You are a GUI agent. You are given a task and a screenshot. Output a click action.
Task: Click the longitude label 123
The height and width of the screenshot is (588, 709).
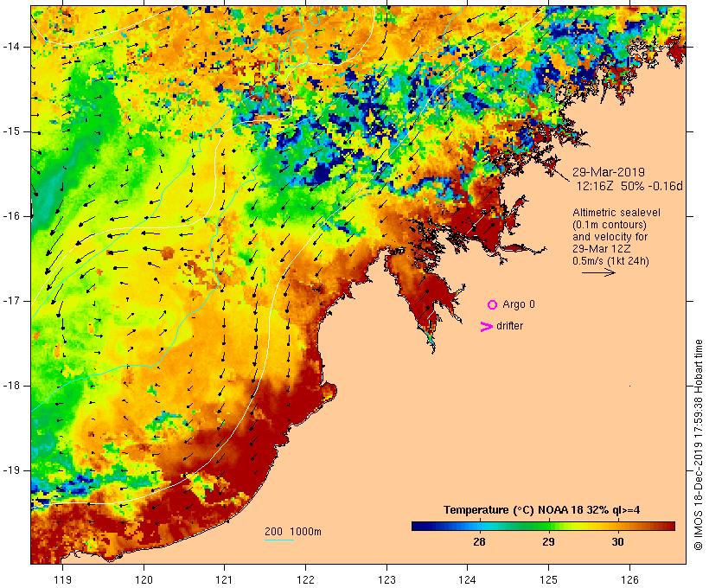386,579
